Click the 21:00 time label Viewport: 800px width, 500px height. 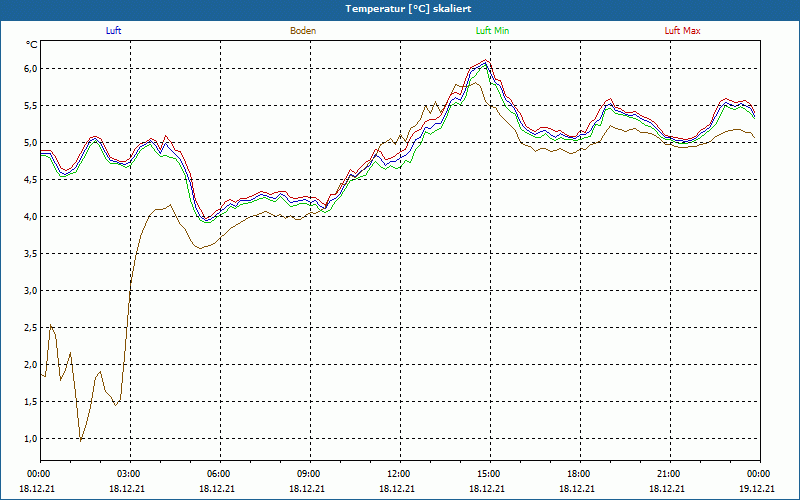pos(668,474)
